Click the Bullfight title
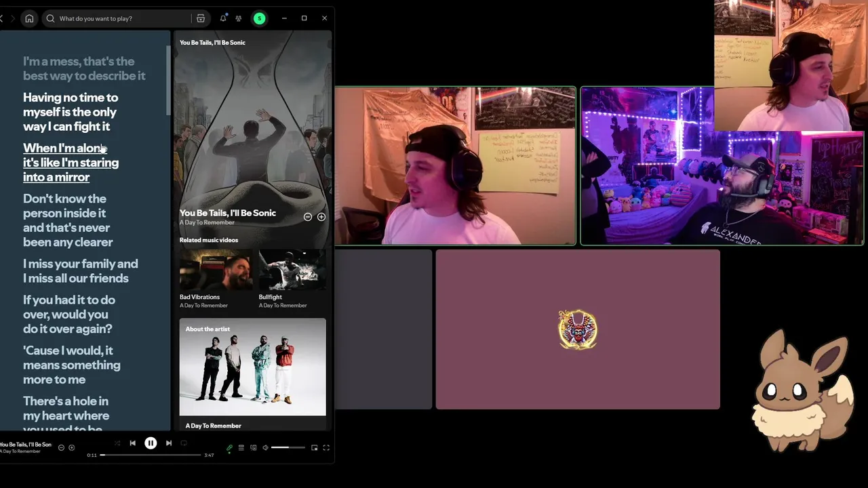Viewport: 868px width, 488px height. pos(270,297)
